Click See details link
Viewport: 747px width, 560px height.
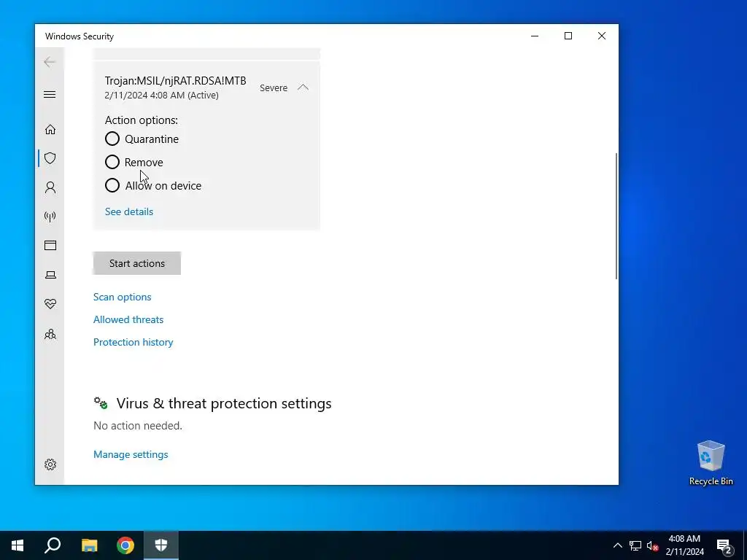(x=129, y=211)
